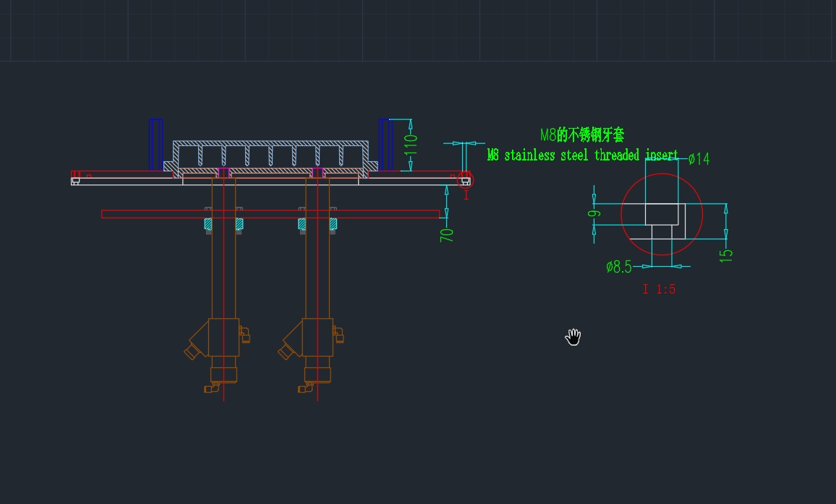Select the Chinese M8 annotation text
Image resolution: width=836 pixels, height=504 pixels.
(x=582, y=134)
